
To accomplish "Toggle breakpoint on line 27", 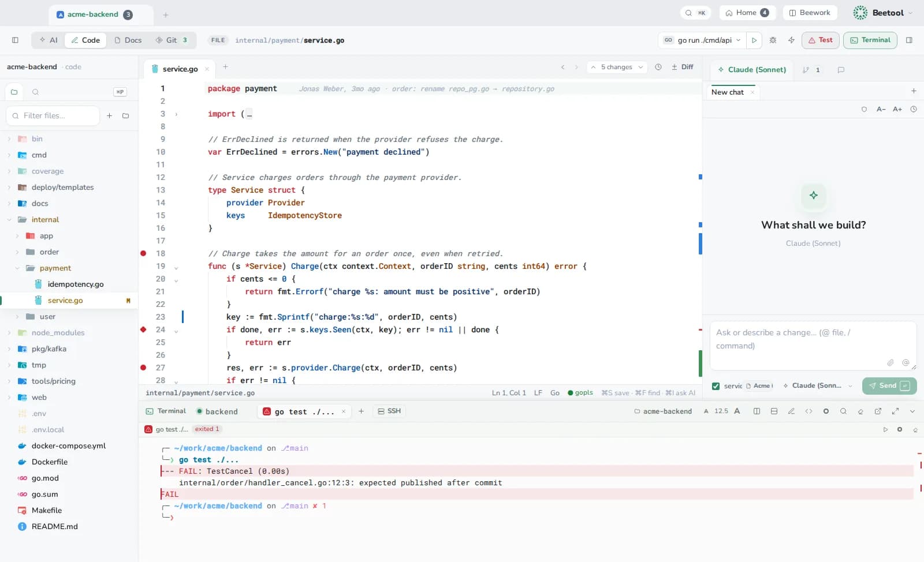I will coord(143,368).
